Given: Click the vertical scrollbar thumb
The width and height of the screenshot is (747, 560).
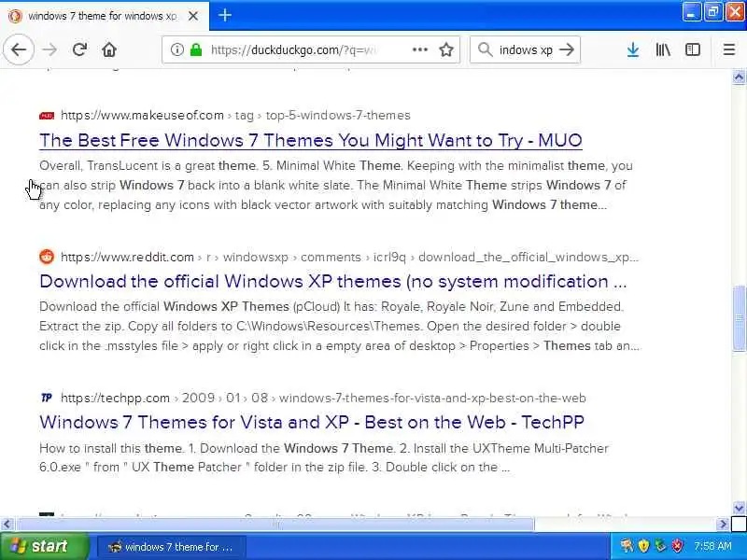Looking at the screenshot, I should 739,318.
